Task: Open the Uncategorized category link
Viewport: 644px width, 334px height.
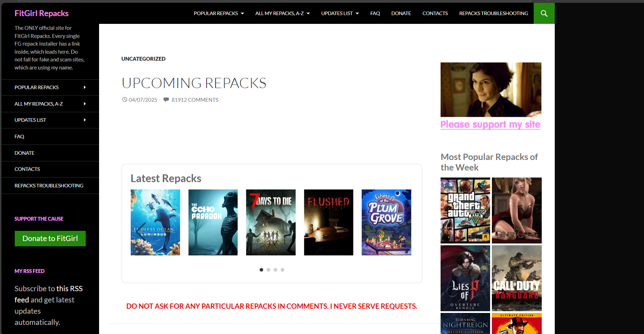Action: (143, 59)
